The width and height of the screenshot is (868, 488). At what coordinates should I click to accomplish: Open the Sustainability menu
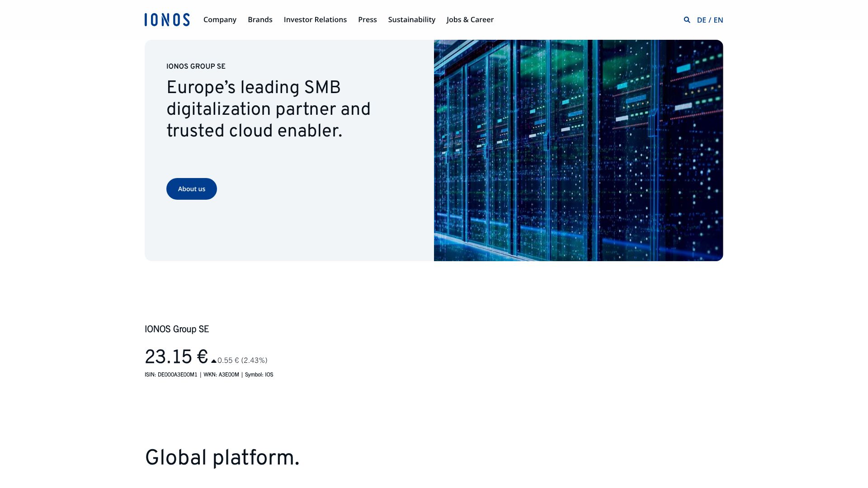pos(411,20)
